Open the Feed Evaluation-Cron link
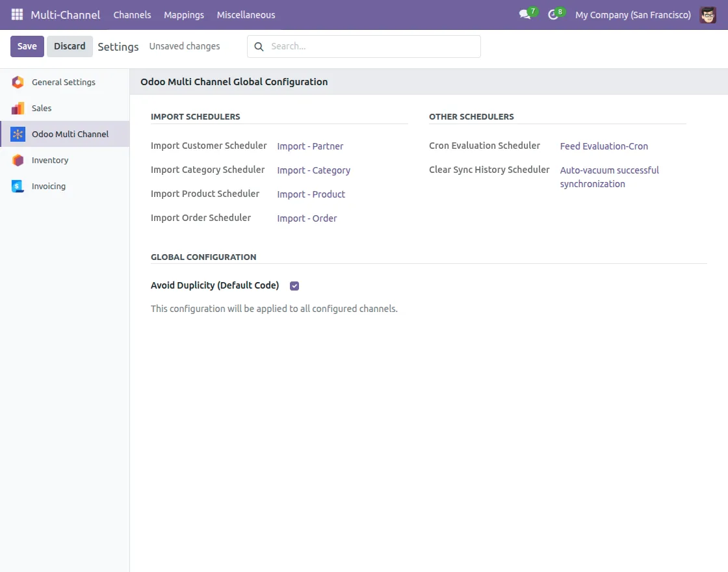This screenshot has width=728, height=572. pyautogui.click(x=603, y=146)
